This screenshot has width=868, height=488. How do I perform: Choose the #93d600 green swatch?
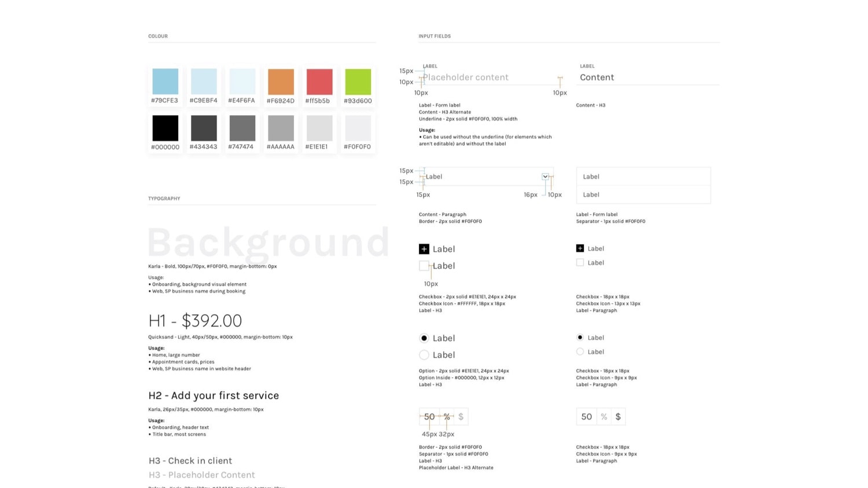pos(358,82)
